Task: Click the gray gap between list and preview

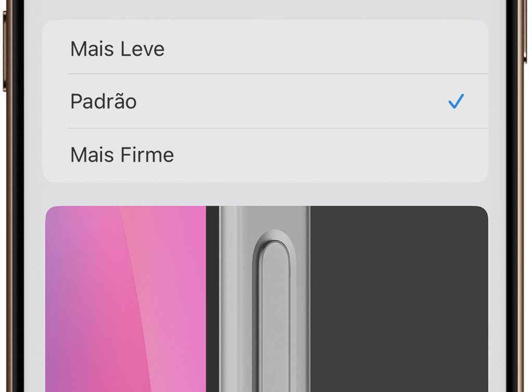Action: 265,194
